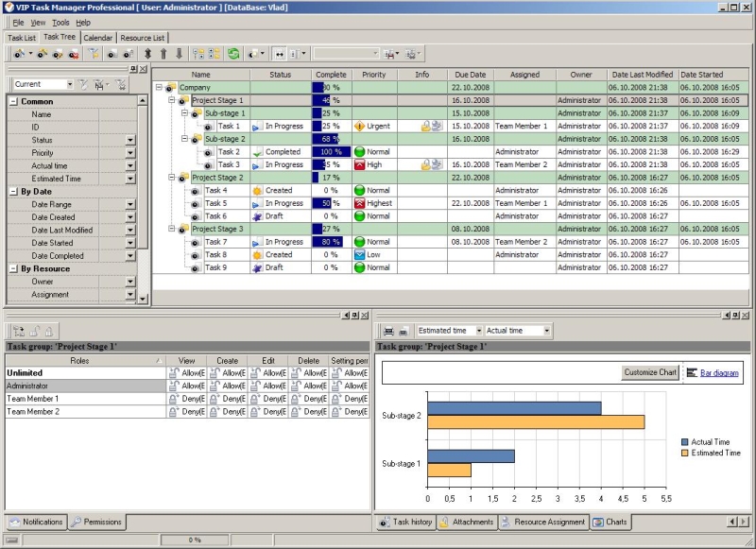This screenshot has width=756, height=549.
Task: Toggle View permission lock for Team Member 1
Action: click(x=174, y=399)
